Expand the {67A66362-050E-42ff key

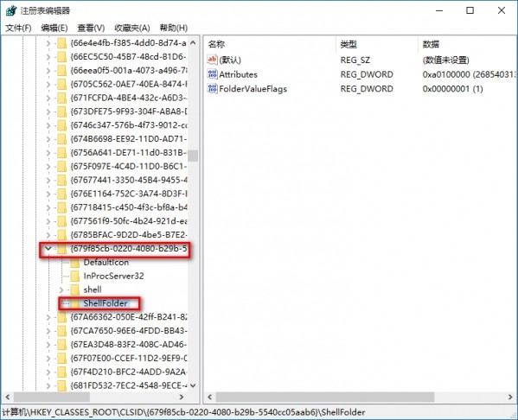(x=48, y=317)
